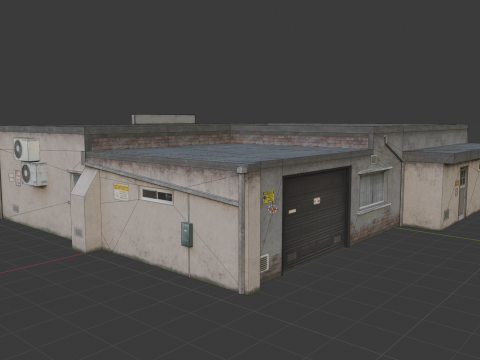Select the black garage roller door
This screenshot has width=480, height=360.
click(315, 219)
